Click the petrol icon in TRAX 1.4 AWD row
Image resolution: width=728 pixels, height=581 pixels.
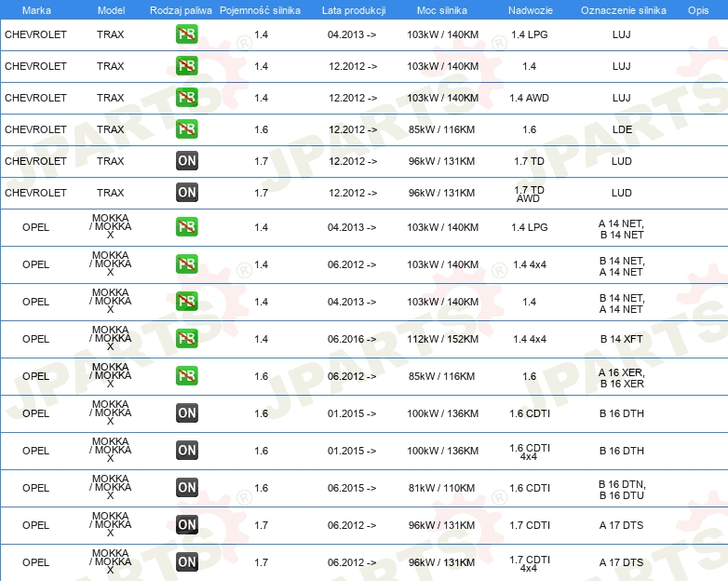coord(186,97)
